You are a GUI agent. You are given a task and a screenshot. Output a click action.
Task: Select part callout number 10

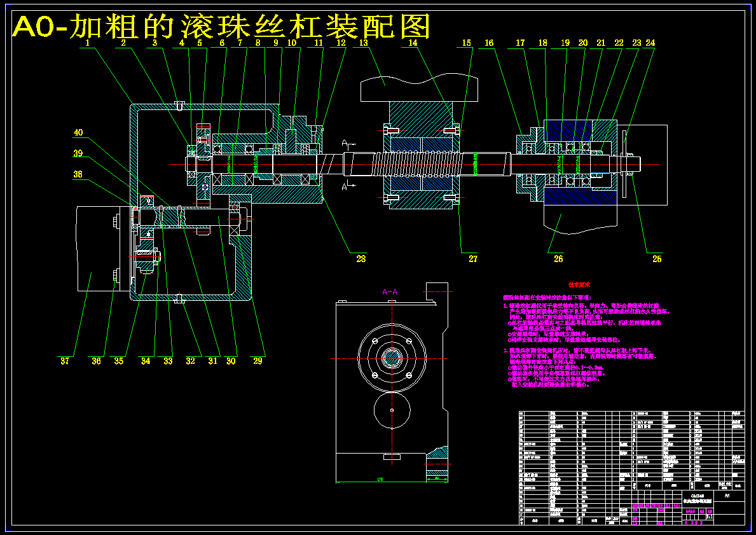click(x=291, y=43)
